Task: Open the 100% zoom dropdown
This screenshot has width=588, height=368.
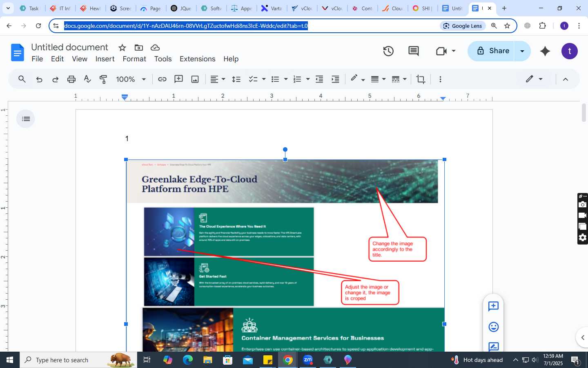Action: tap(131, 79)
